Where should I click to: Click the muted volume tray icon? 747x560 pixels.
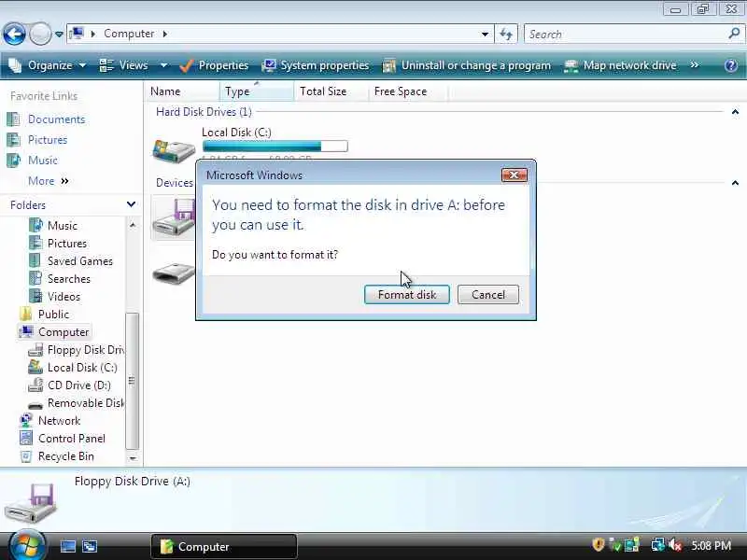[x=675, y=545]
